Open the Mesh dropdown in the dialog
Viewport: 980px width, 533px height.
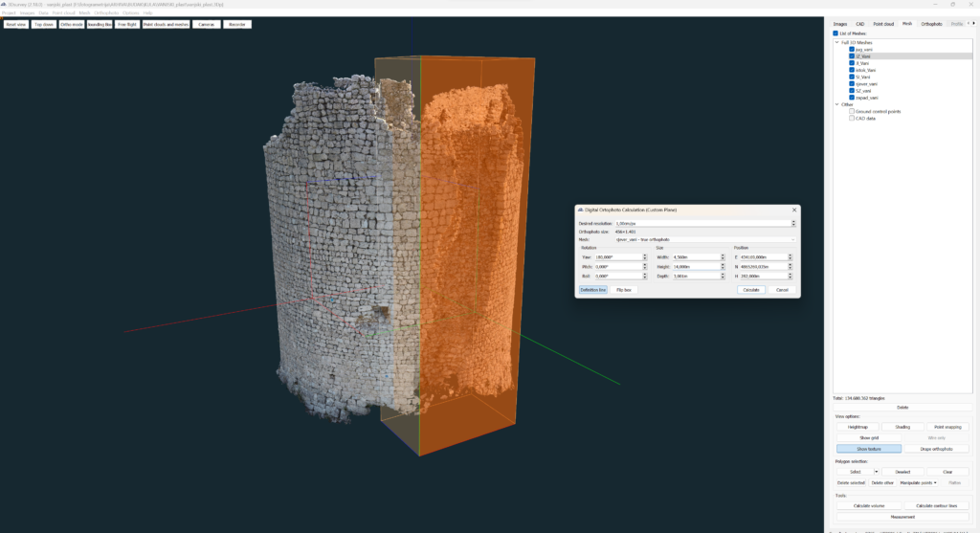704,239
